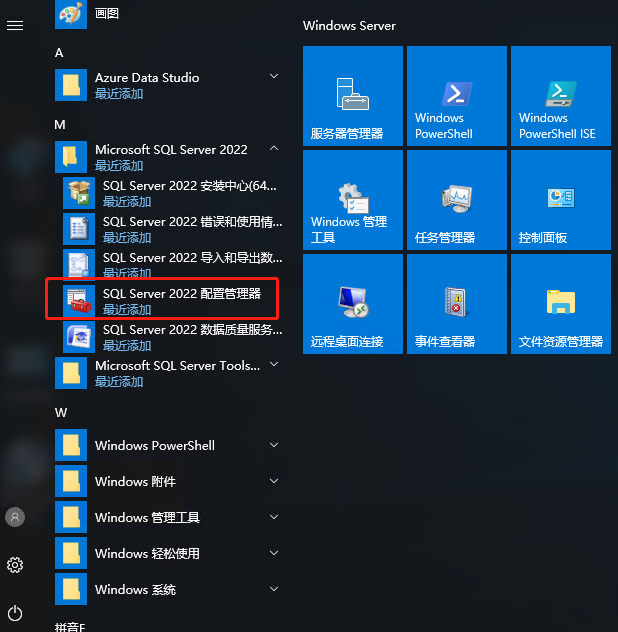Click the Windows 轻松使用 folder icon
Screen dimensions: 618x632
point(71,553)
